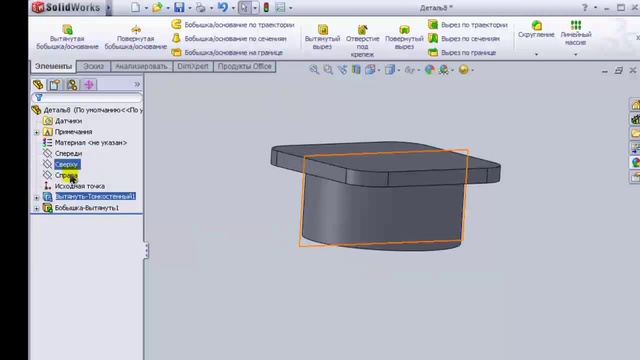Screen dimensions: 640x360
Task: Click the Section View icon
Action: (356, 70)
